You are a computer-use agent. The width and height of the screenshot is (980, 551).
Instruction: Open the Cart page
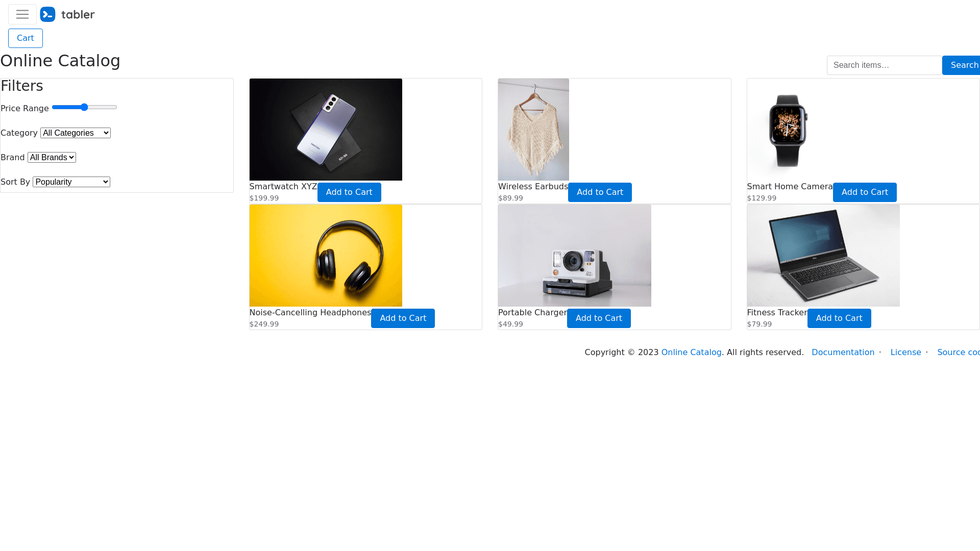tap(26, 38)
